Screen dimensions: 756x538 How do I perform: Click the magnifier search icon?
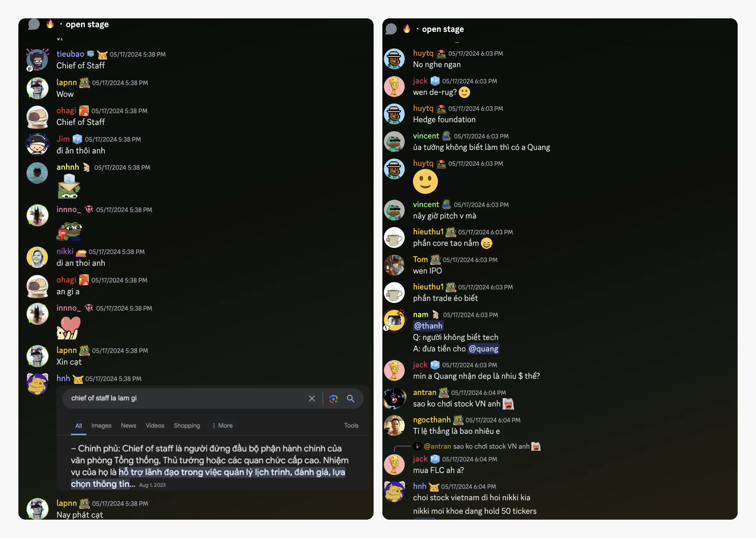click(x=350, y=399)
